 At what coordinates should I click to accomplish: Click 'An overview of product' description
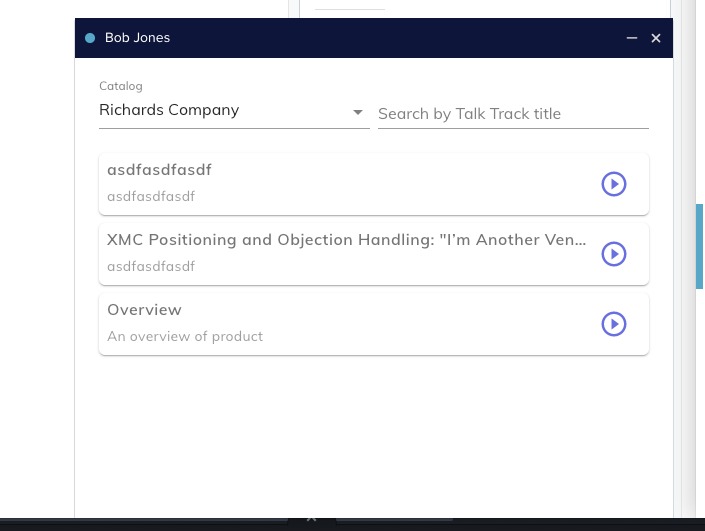[185, 336]
